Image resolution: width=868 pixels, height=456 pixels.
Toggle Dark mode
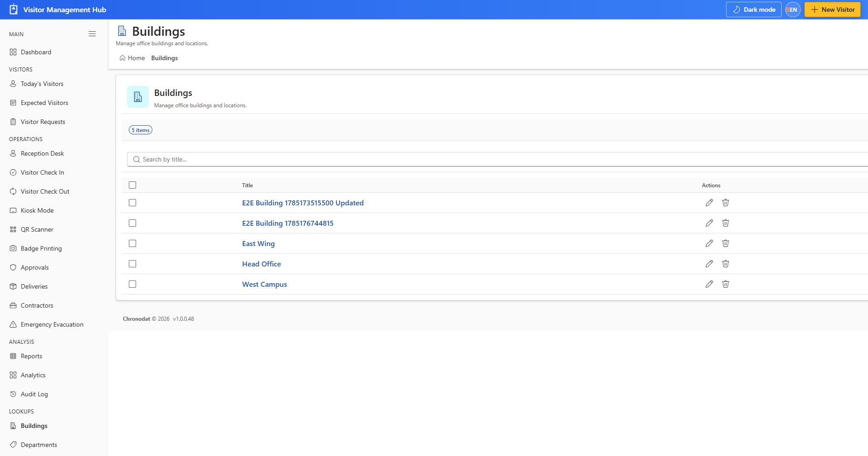(x=754, y=9)
